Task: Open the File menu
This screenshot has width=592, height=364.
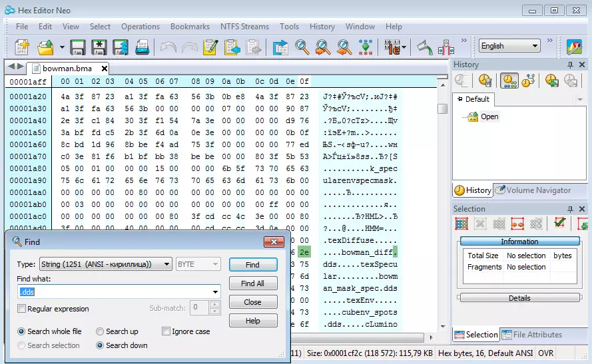Action: [22, 27]
